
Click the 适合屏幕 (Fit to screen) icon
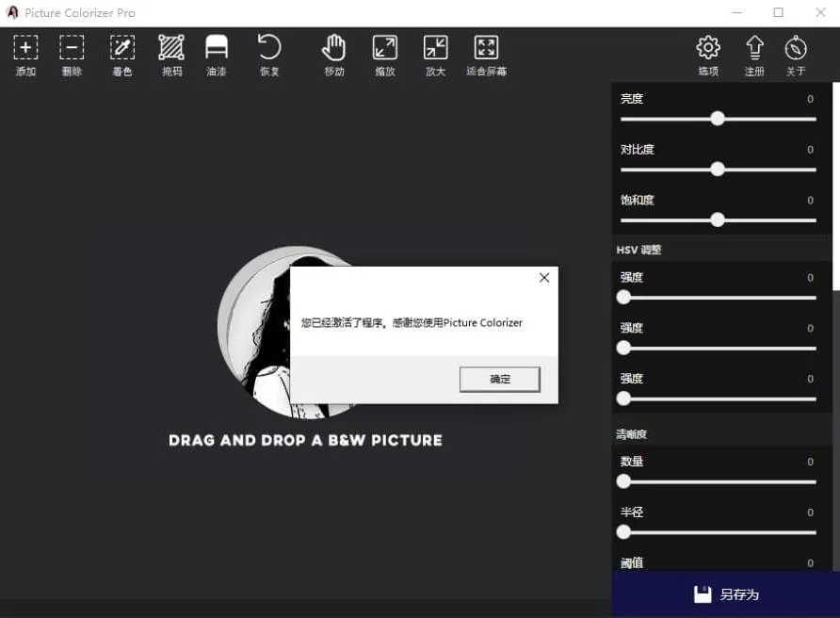486,48
